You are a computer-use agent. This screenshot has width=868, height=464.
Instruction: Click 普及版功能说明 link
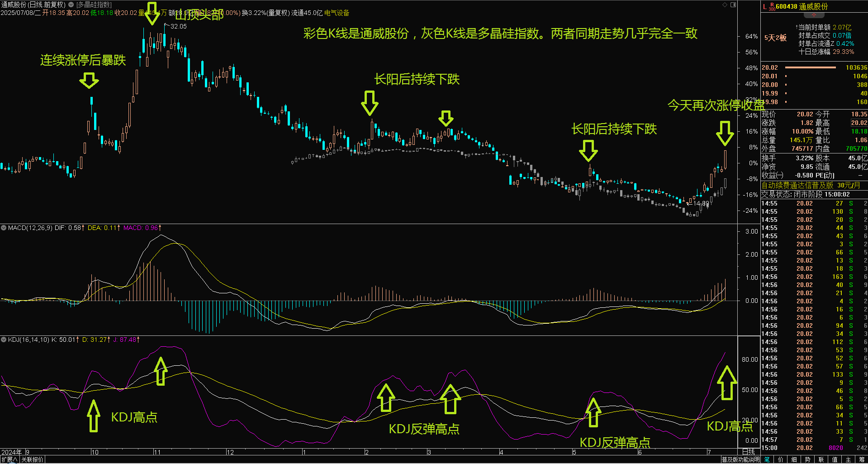[x=740, y=459]
